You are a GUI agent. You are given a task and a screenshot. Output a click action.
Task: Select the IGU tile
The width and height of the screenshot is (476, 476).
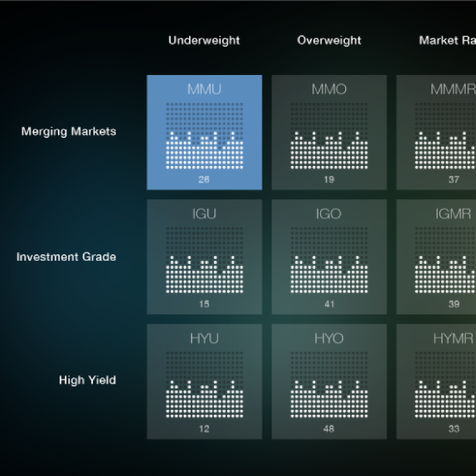(x=204, y=257)
